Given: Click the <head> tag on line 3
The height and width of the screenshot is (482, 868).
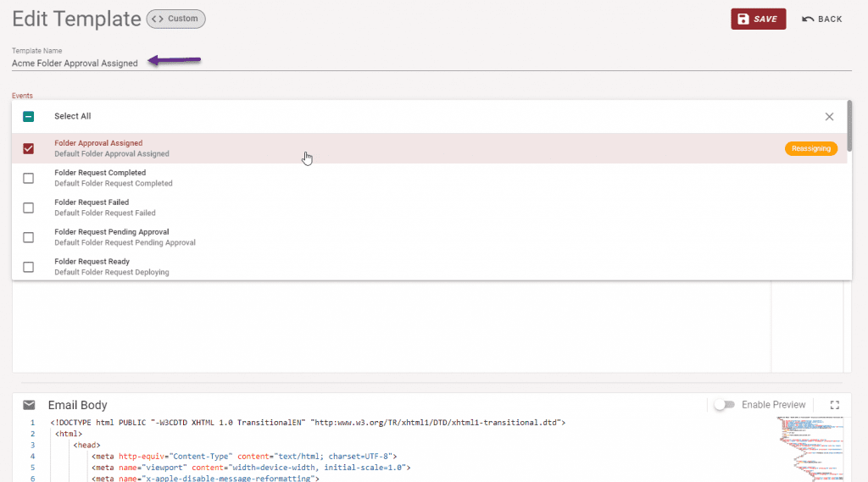Looking at the screenshot, I should [87, 445].
